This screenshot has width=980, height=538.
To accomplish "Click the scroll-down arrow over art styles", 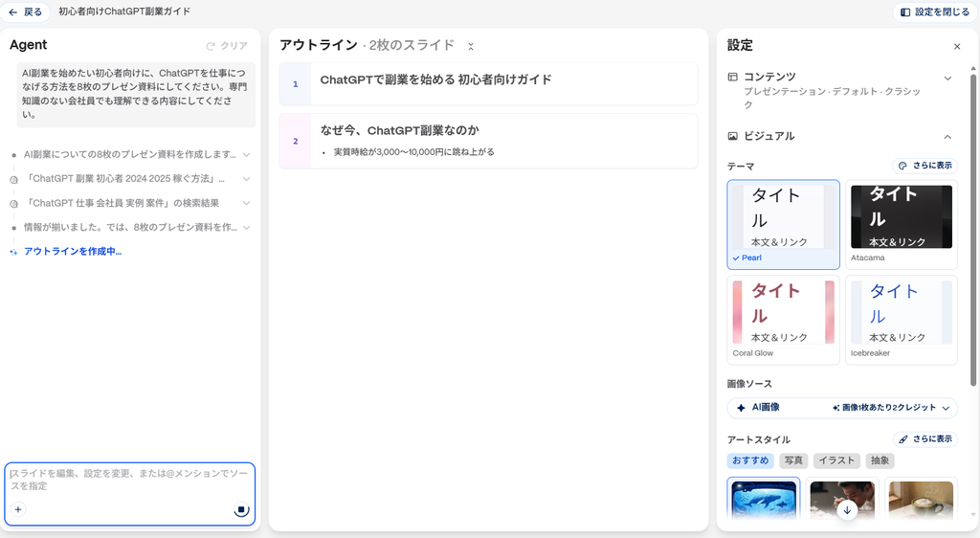I will click(x=847, y=510).
